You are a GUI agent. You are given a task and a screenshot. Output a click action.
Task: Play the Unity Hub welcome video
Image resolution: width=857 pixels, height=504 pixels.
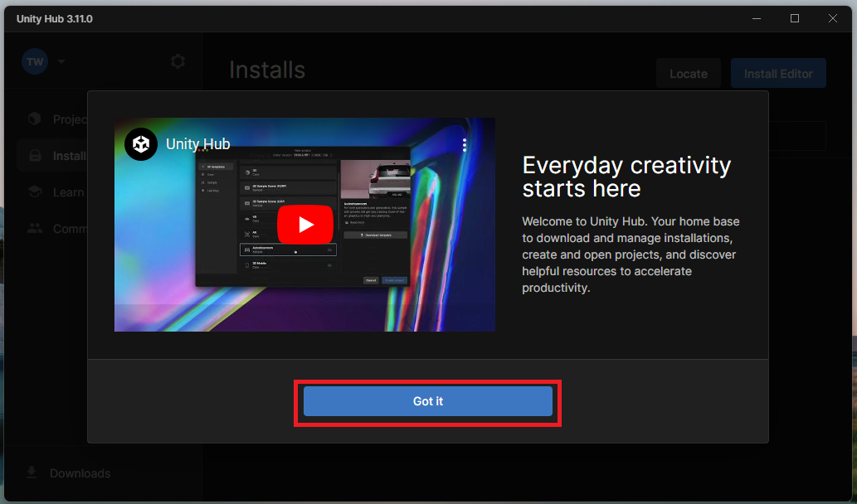click(304, 225)
